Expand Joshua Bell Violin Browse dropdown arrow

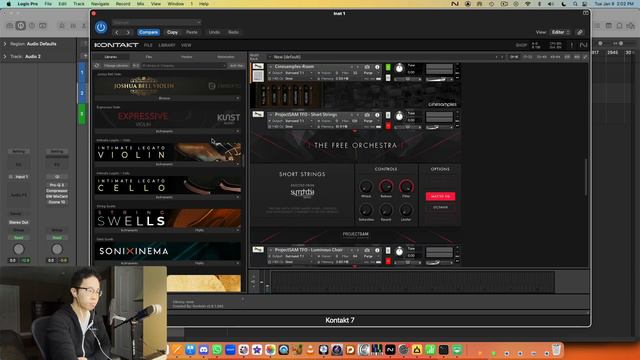click(238, 98)
